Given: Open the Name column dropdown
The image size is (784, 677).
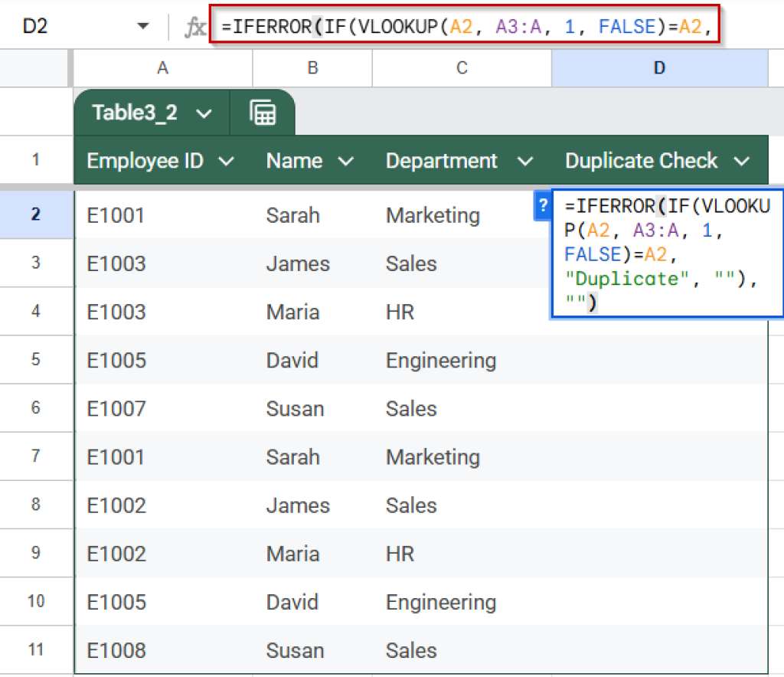Looking at the screenshot, I should pyautogui.click(x=348, y=161).
